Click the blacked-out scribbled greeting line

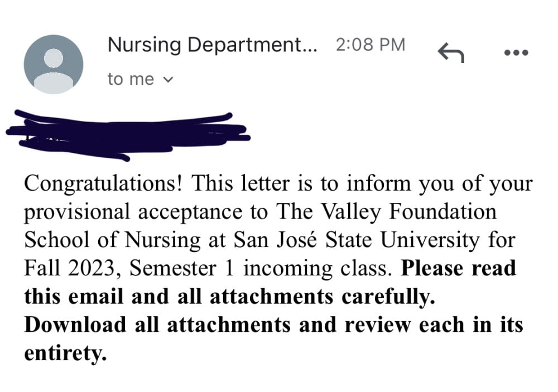tap(128, 135)
